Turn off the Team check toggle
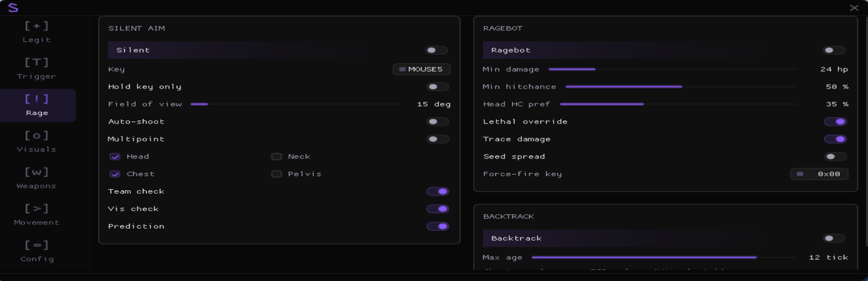This screenshot has height=281, width=868. pos(438,191)
